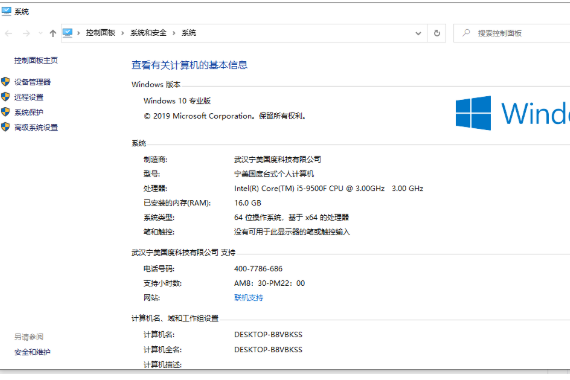Click the system icon in the title bar

coord(7,11)
